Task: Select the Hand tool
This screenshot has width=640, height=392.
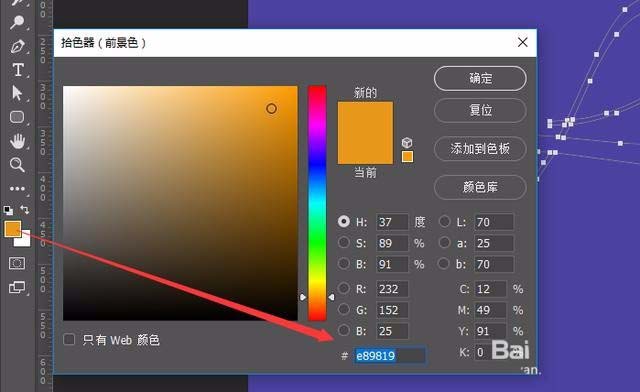Action: (x=17, y=141)
